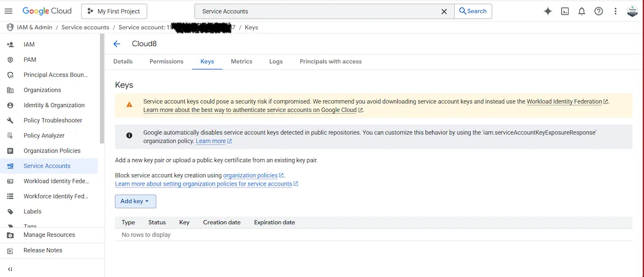
Task: Click the sidebar vertical scrollbar
Action: point(102,89)
